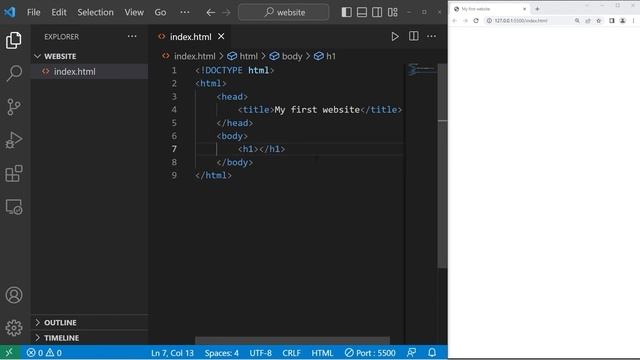This screenshot has width=640, height=360.
Task: Click the browser address bar URL
Action: point(521,21)
